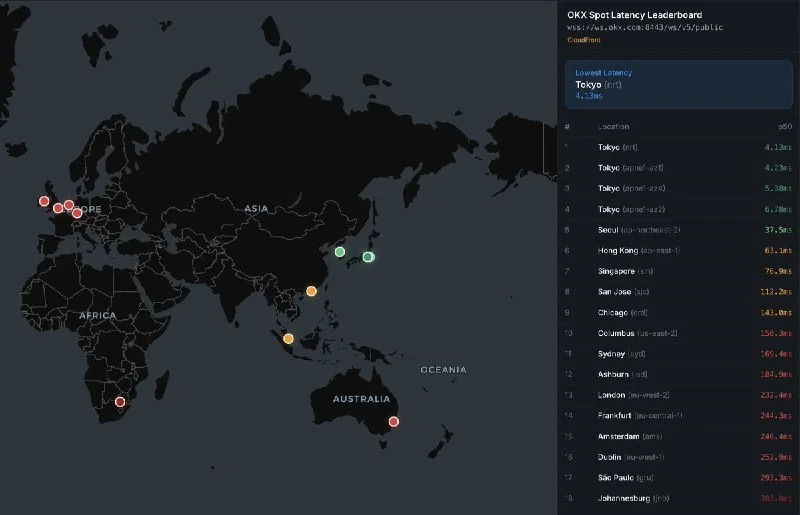This screenshot has height=515, width=800.
Task: Select the London (eu-west-2) row
Action: click(x=679, y=395)
